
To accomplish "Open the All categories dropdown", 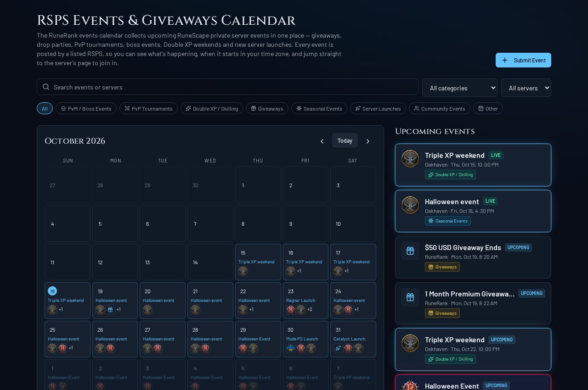I will (x=460, y=88).
